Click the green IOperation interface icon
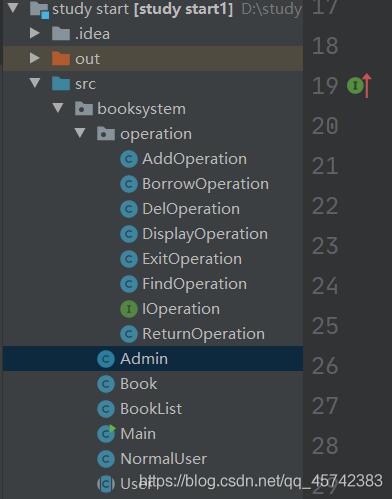392x499 pixels. coord(129,309)
